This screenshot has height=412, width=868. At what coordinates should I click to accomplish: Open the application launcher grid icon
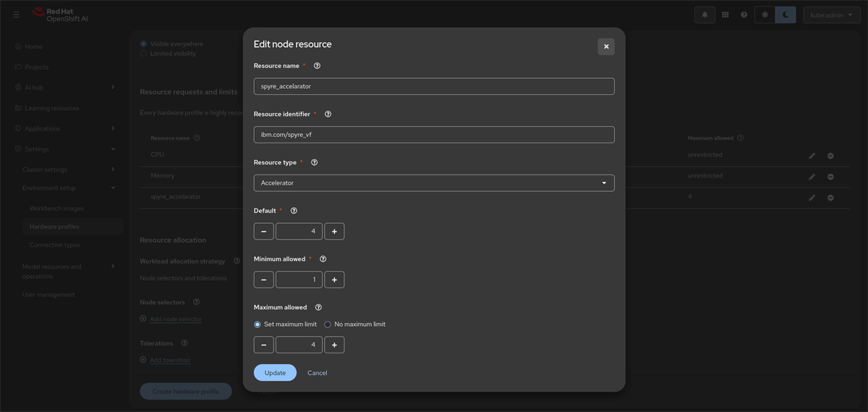coord(725,14)
